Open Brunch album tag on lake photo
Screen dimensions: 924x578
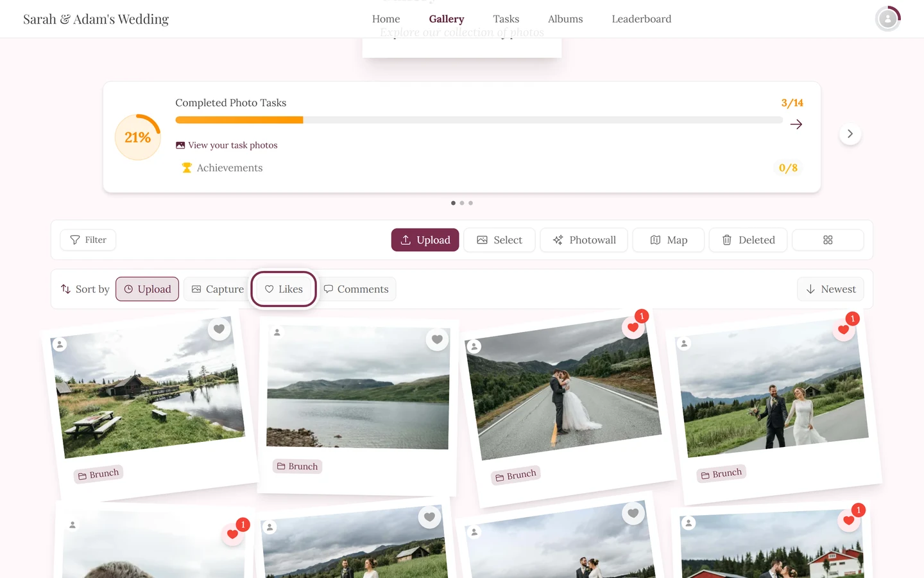[297, 466]
